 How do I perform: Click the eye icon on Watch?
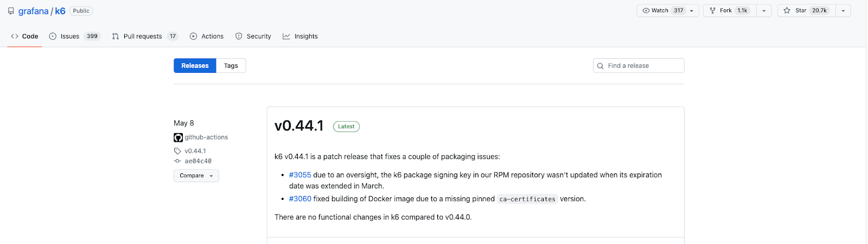(x=646, y=10)
